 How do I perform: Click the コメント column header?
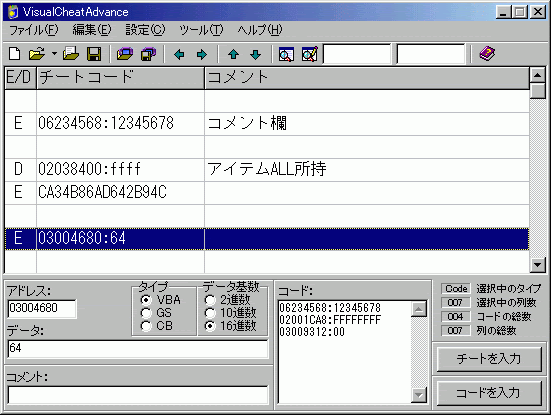coord(367,78)
